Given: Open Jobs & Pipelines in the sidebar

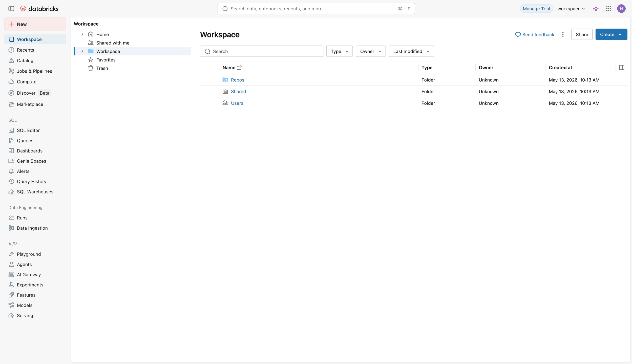Looking at the screenshot, I should point(35,71).
